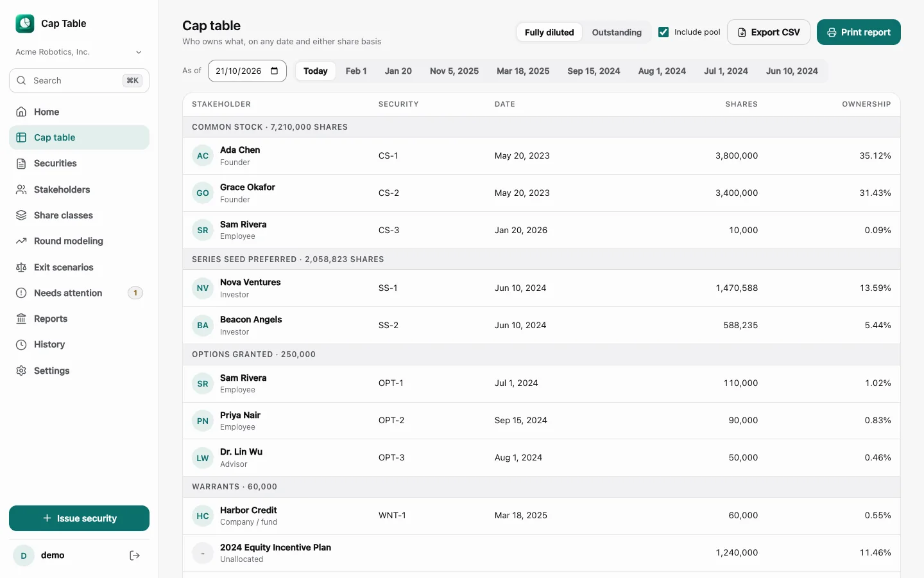Image resolution: width=924 pixels, height=578 pixels.
Task: Open Securities in the sidebar
Action: click(79, 163)
